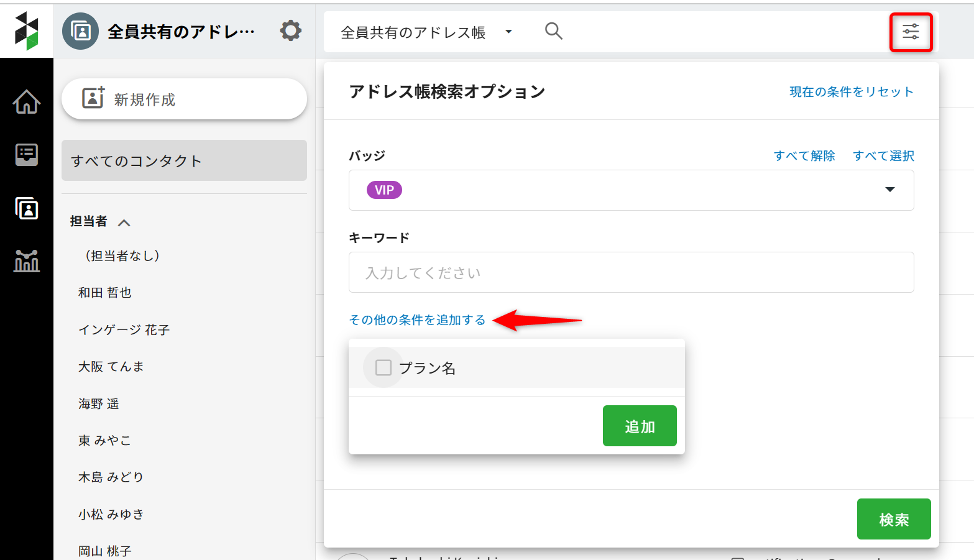Open address book settings gear icon
This screenshot has width=974, height=560.
[290, 30]
